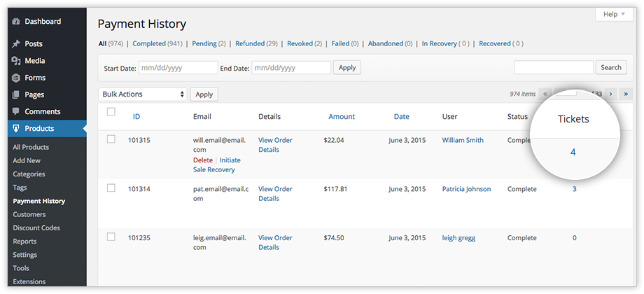Select the checkbox for order 101314
The height and width of the screenshot is (294, 644).
tap(111, 188)
